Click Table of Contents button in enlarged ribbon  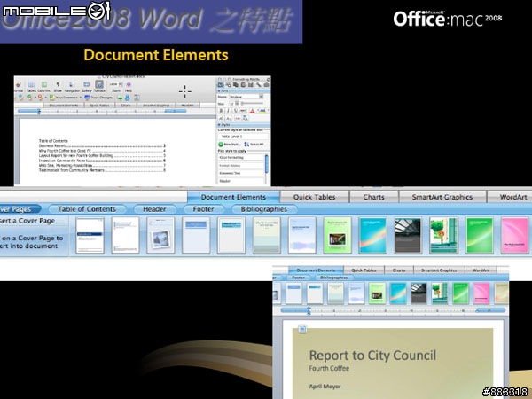point(87,209)
